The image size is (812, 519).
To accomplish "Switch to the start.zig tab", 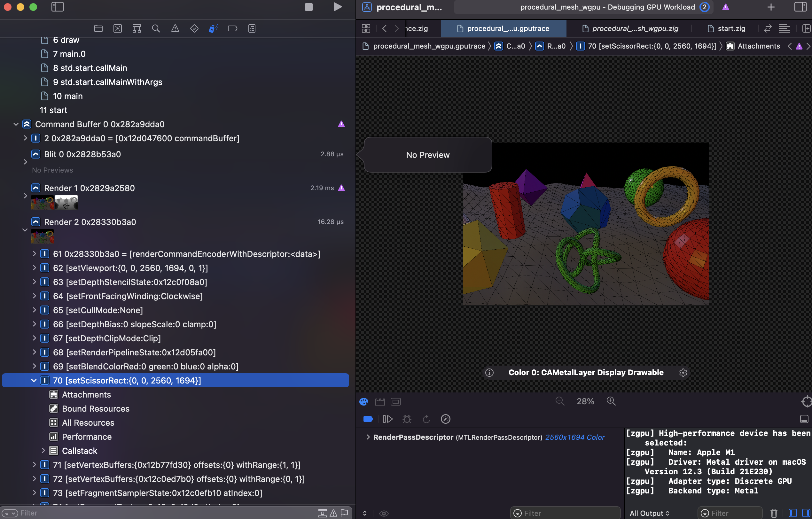I will 726,28.
